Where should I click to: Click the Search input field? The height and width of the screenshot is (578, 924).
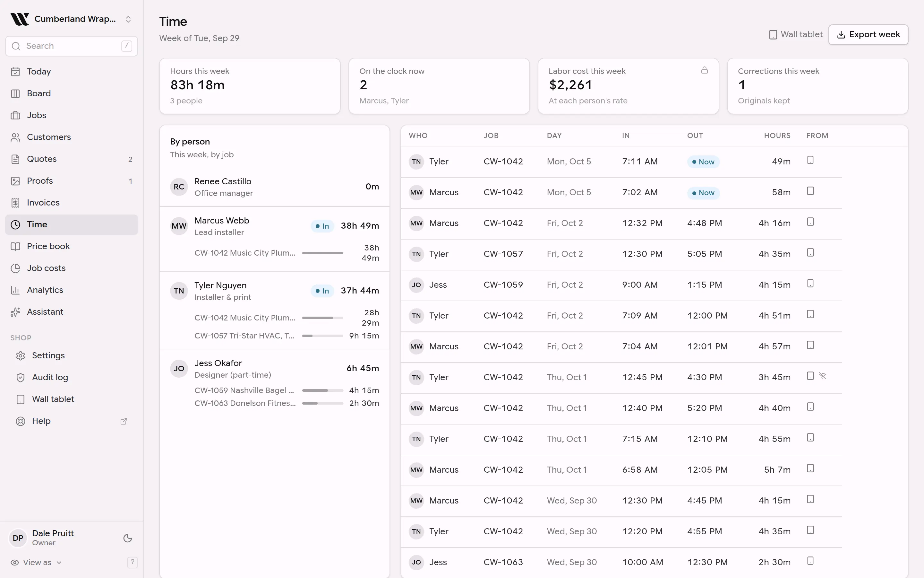pyautogui.click(x=72, y=46)
